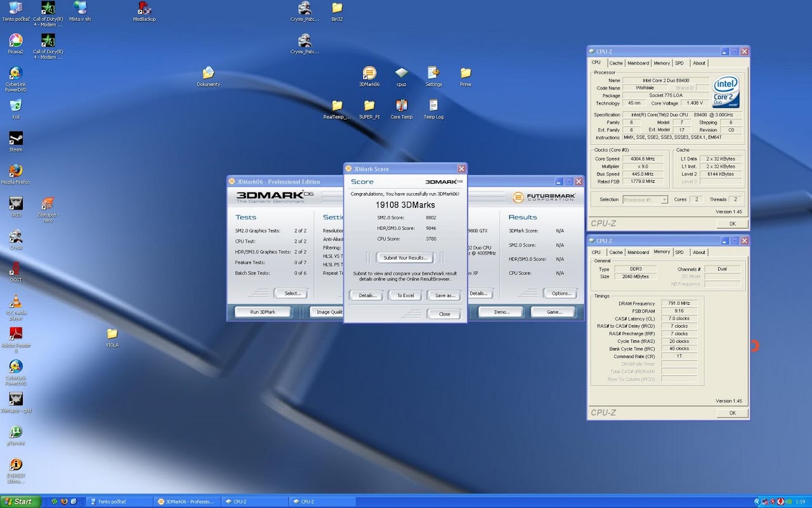812x508 pixels.
Task: Launch the Crysis desktop shortcut
Action: pos(16,239)
